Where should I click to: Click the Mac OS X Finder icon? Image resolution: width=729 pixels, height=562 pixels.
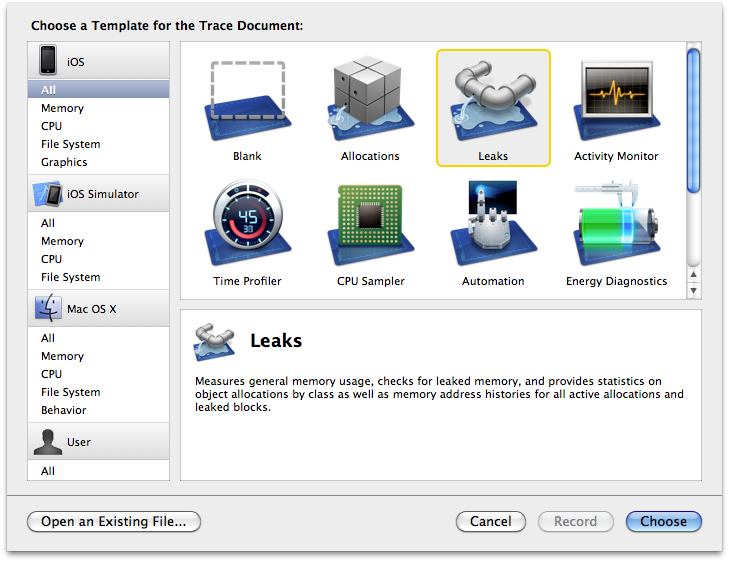click(x=48, y=308)
